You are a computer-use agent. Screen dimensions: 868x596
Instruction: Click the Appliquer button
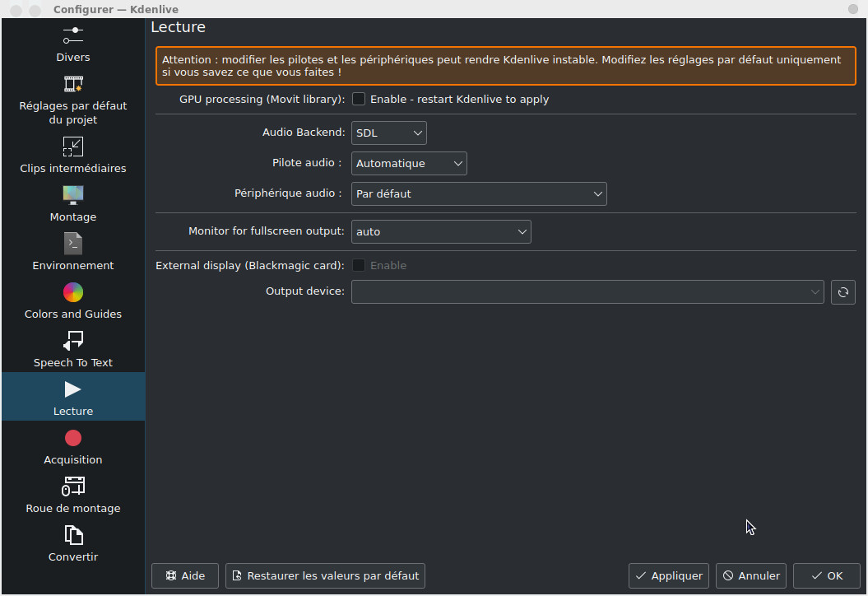(x=669, y=576)
